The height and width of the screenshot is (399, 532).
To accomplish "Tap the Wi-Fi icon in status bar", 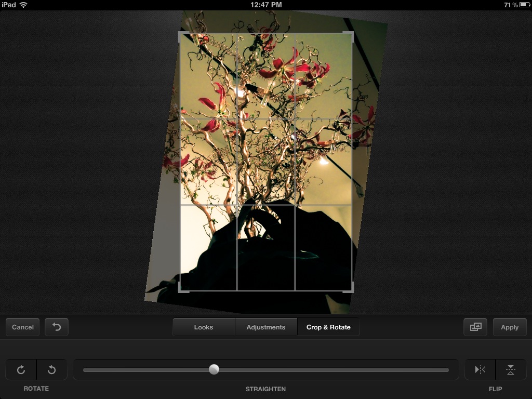I will pos(23,5).
